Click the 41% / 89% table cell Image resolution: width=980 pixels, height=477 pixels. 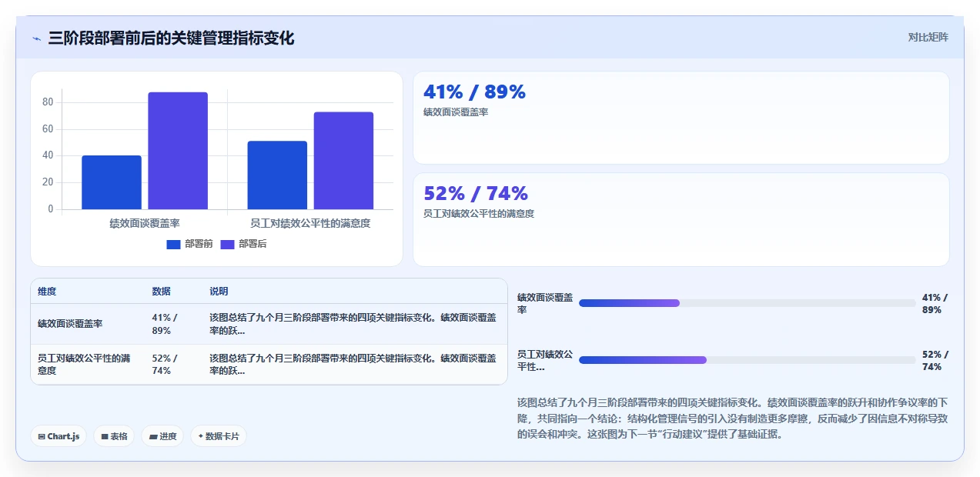point(165,324)
